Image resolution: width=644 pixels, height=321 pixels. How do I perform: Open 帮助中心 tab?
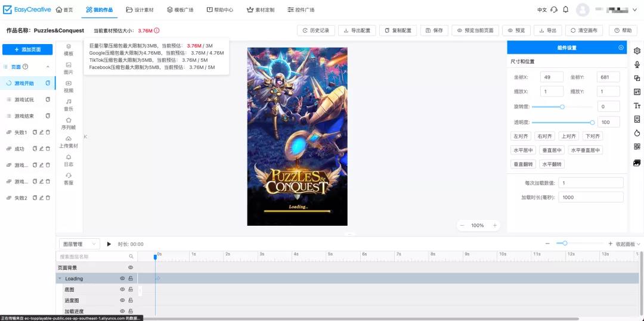[219, 10]
